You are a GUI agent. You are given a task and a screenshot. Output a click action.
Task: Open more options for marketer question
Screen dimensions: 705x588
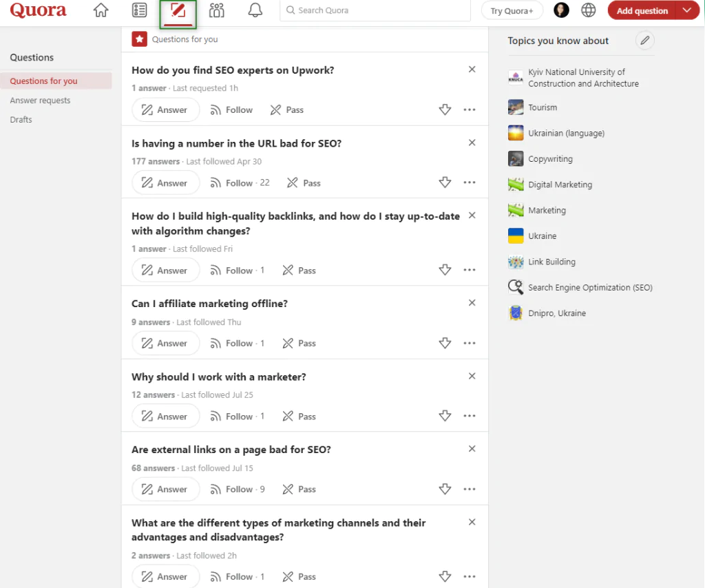tap(470, 417)
